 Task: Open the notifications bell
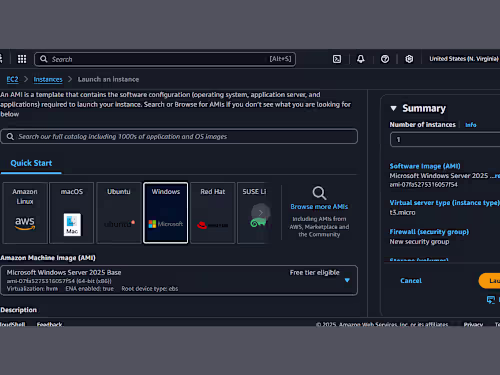tap(361, 59)
